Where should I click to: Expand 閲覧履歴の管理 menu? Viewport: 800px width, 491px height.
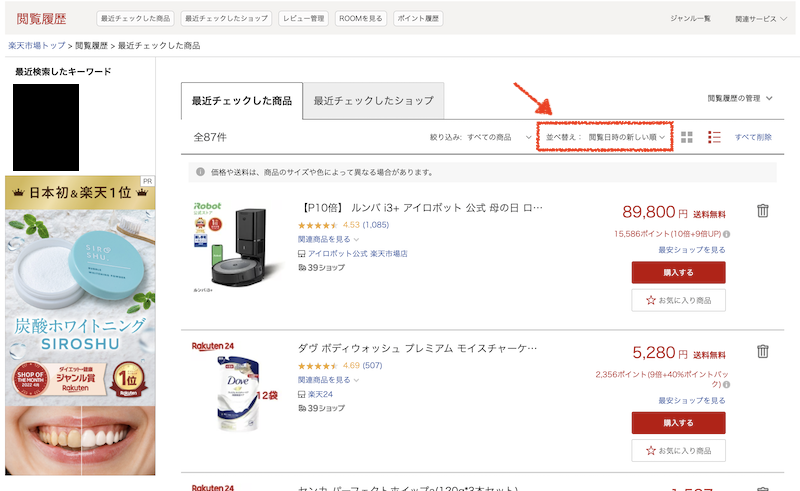pos(739,98)
